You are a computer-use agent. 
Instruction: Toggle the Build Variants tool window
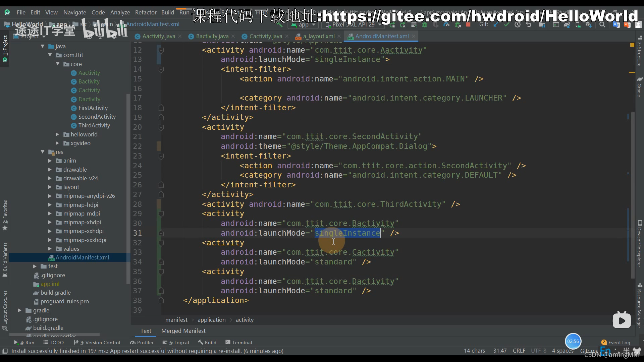[x=5, y=260]
